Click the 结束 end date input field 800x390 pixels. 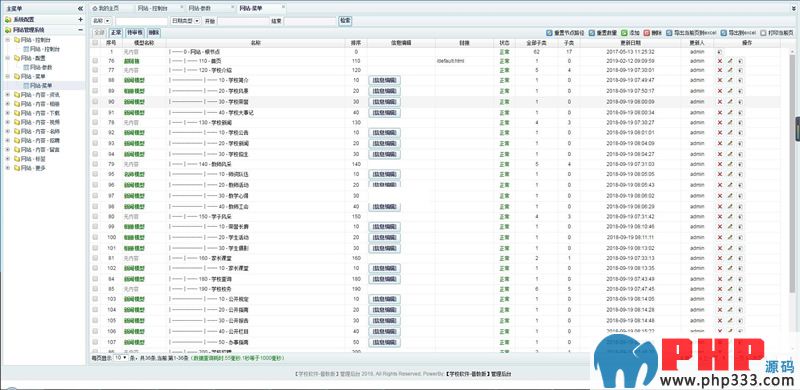tap(310, 21)
